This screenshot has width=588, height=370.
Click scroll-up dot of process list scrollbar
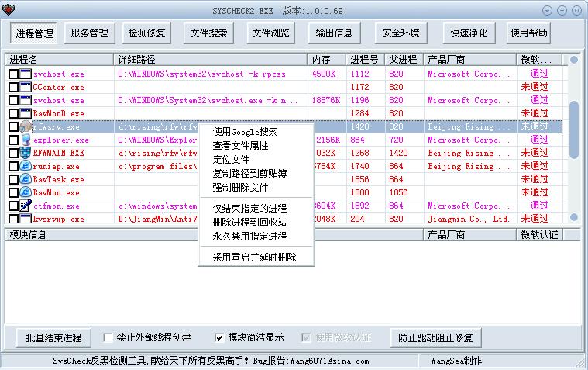tap(574, 60)
